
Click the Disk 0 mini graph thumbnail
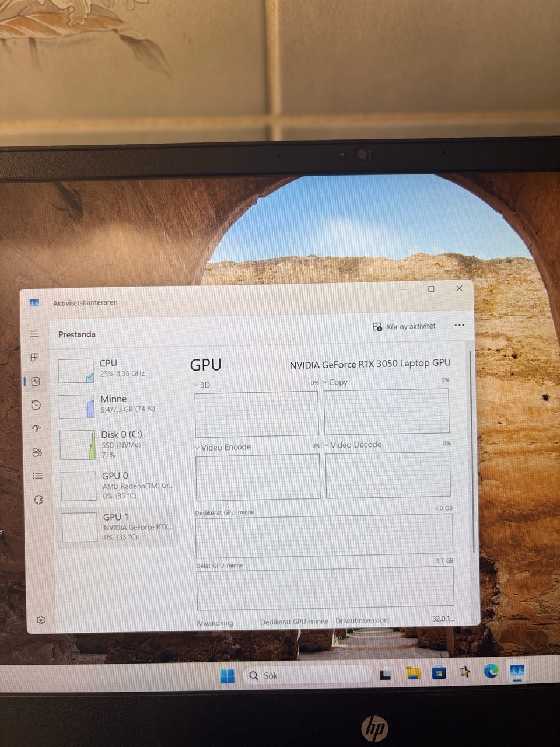[x=78, y=445]
